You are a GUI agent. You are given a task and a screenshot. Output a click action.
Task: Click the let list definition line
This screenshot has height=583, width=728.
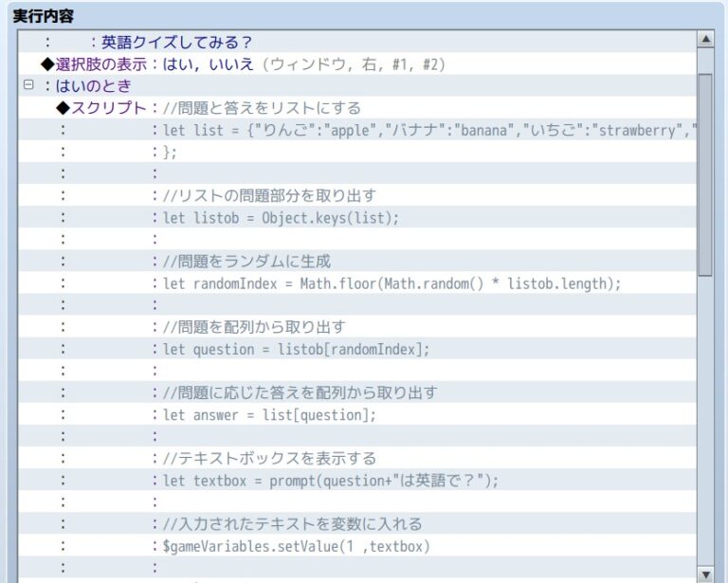point(428,130)
